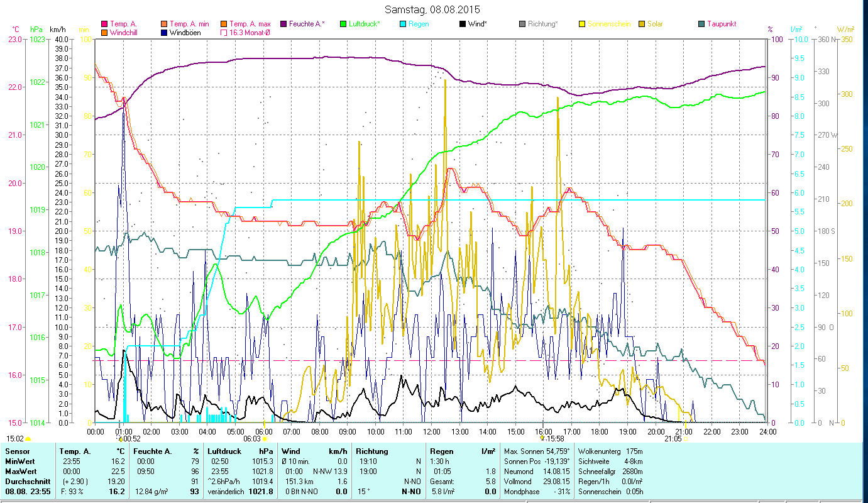This screenshot has height=503, width=868.
Task: Click the arrow marker beside 15:58
Action: [x=542, y=438]
